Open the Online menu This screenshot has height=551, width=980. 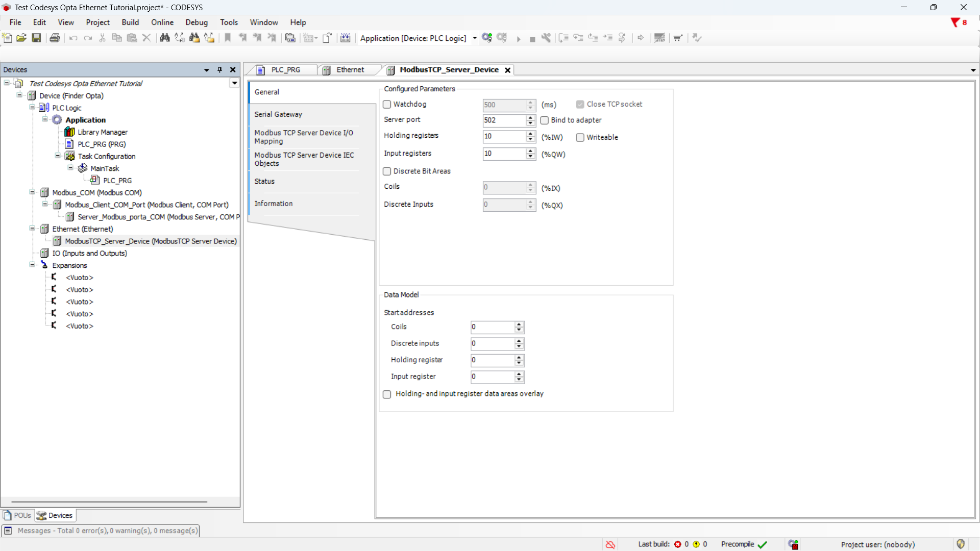coord(162,22)
